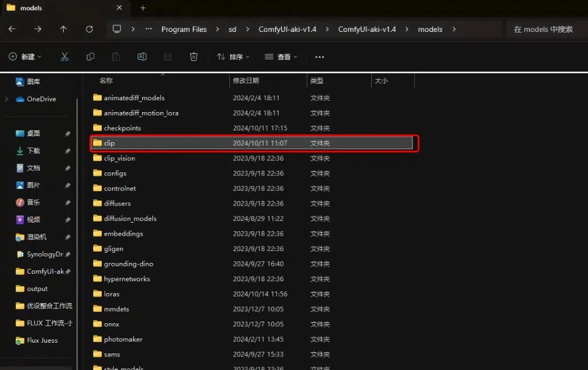Image resolution: width=588 pixels, height=370 pixels.
Task: Expand chevron after models breadcrumb
Action: click(454, 29)
